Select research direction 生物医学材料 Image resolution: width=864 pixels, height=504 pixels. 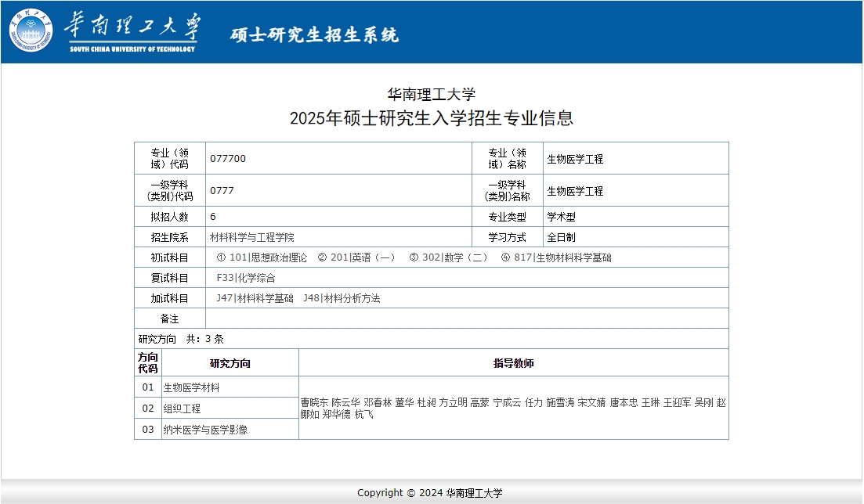(x=191, y=387)
